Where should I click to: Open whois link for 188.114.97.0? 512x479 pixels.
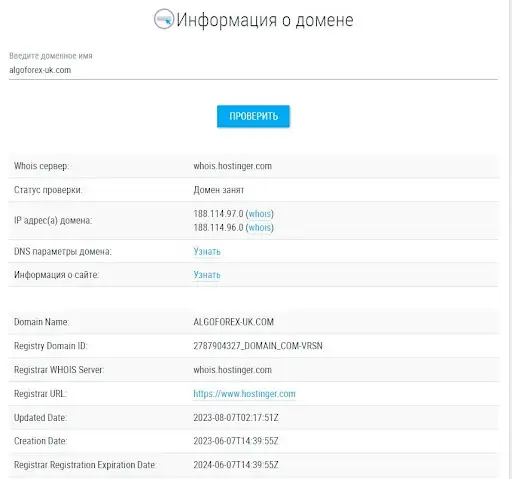[x=260, y=214]
